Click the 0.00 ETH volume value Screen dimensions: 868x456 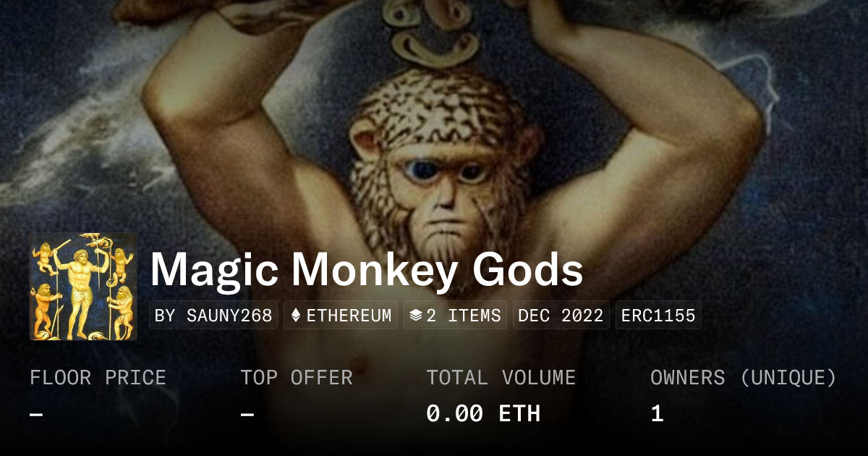coord(483,413)
